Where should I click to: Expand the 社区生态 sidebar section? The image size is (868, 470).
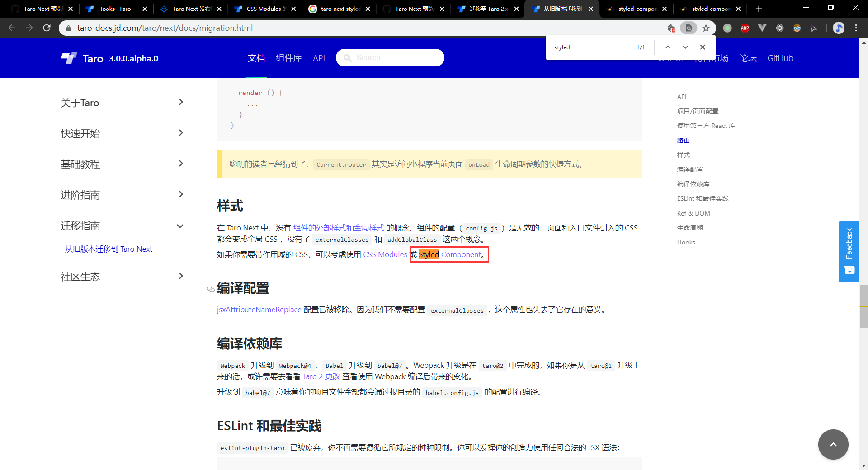(x=181, y=276)
